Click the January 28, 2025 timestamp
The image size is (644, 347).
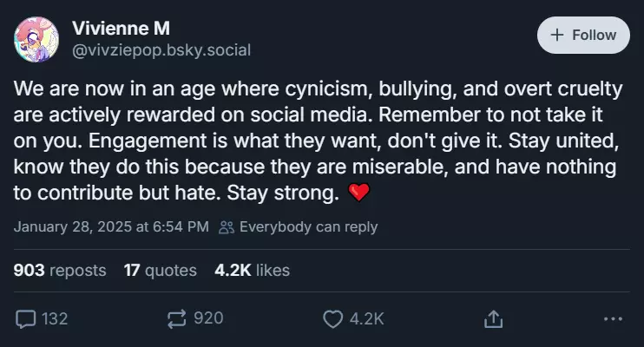click(111, 227)
